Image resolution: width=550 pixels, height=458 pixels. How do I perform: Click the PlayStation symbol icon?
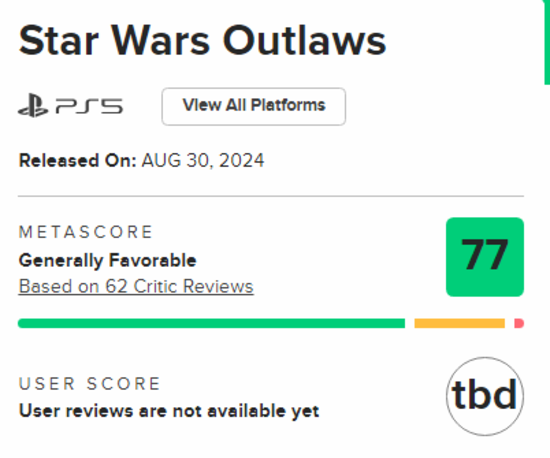[x=33, y=106]
